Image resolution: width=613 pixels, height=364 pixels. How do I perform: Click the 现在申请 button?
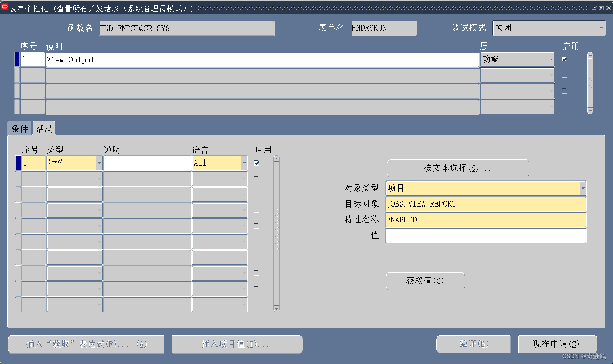click(557, 344)
